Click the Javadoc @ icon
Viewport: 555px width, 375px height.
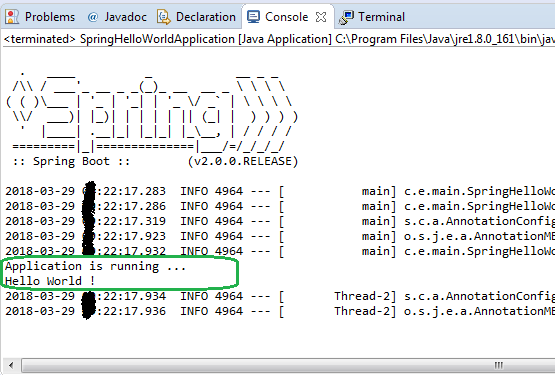[x=93, y=17]
